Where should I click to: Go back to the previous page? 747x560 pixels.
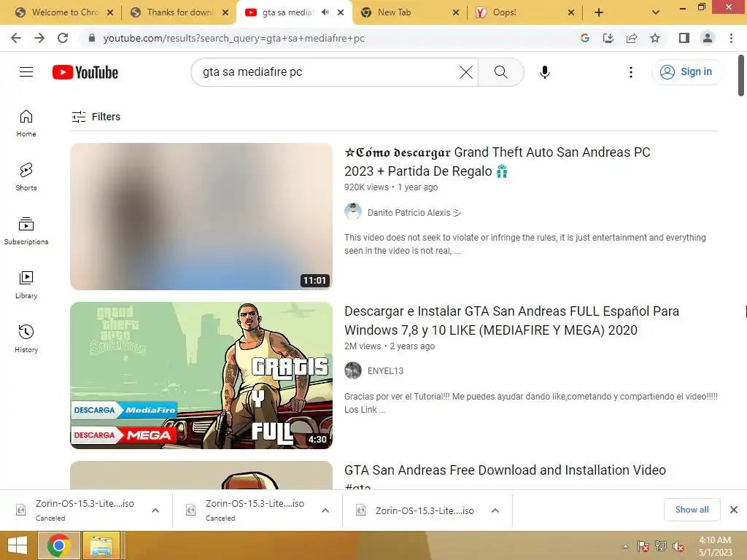click(16, 38)
